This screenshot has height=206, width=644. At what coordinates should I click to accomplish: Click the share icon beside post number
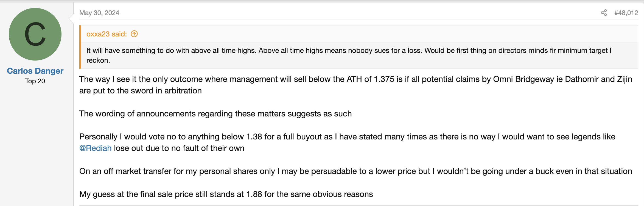[x=604, y=13]
